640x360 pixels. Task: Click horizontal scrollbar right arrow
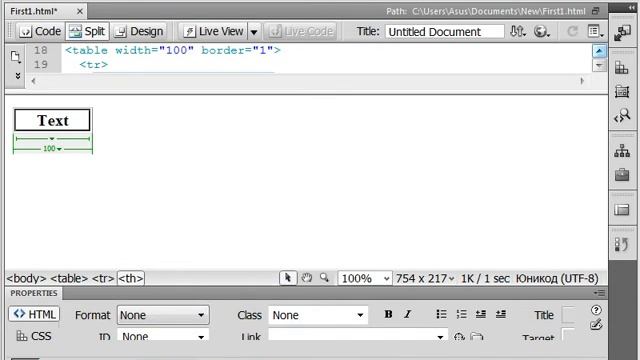pos(582,81)
